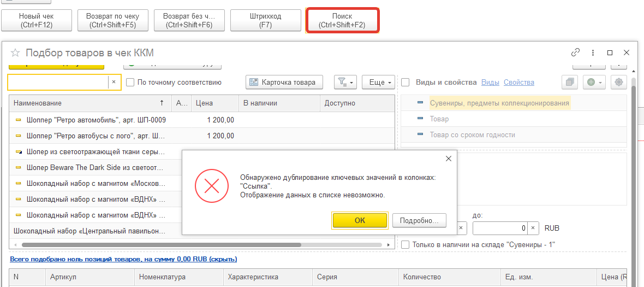Enable 'По точному соответствию' checkbox
The height and width of the screenshot is (287, 644).
pos(130,83)
